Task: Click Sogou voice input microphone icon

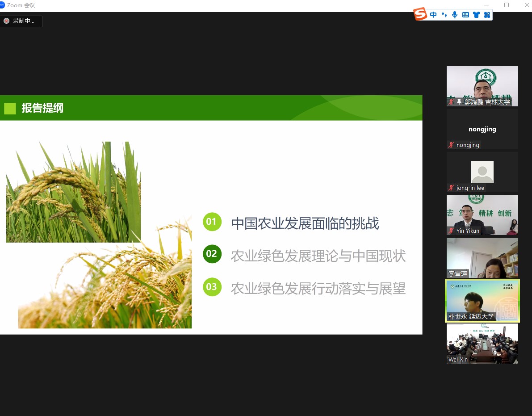Action: pos(455,15)
